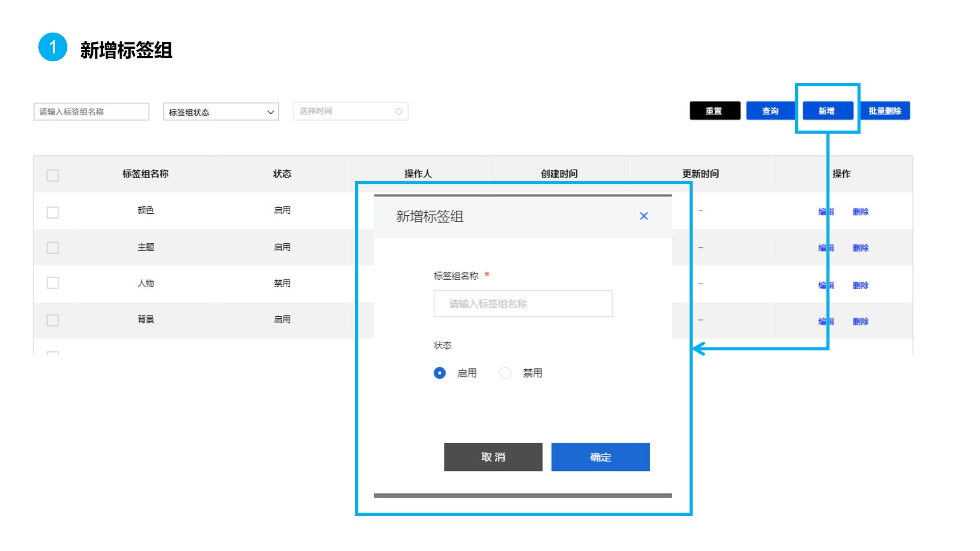Expand the 标签组状态 dropdown arrow

[271, 112]
